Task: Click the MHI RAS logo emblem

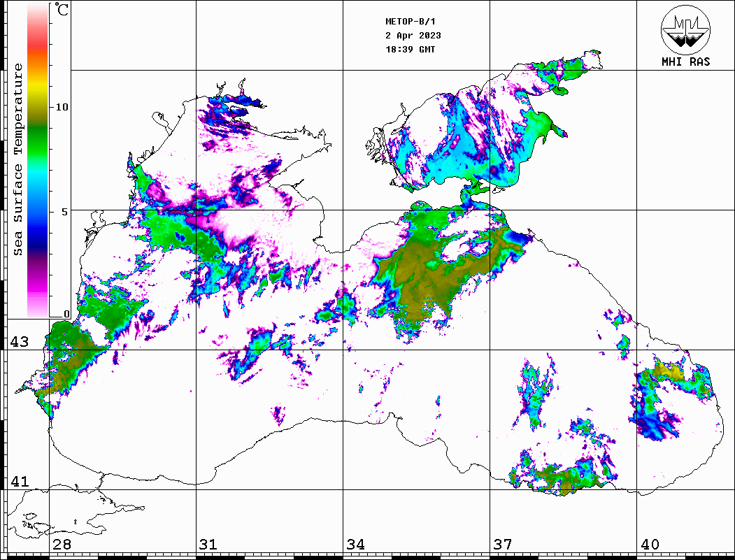Action: [685, 29]
